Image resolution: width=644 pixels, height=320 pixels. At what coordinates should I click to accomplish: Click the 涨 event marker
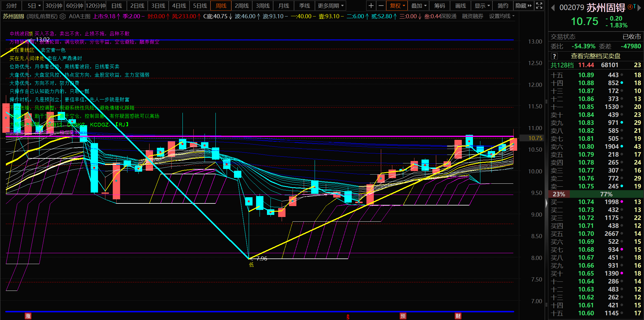point(28,316)
